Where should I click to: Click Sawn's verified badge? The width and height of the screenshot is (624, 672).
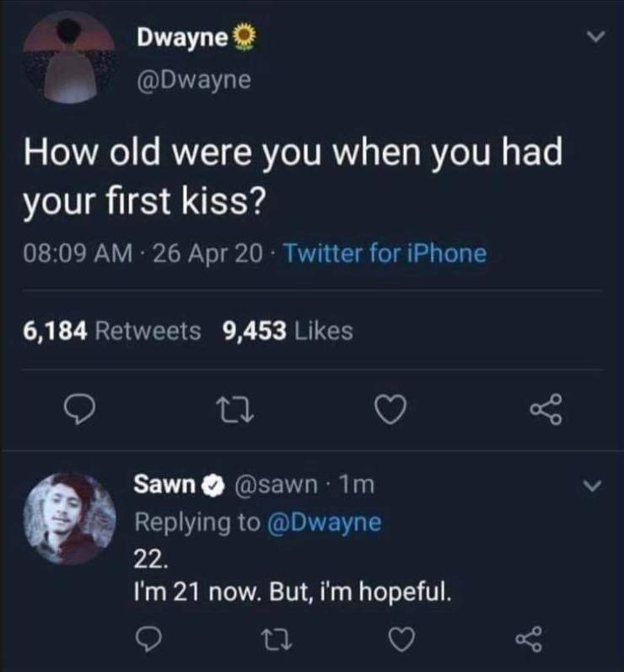(213, 485)
